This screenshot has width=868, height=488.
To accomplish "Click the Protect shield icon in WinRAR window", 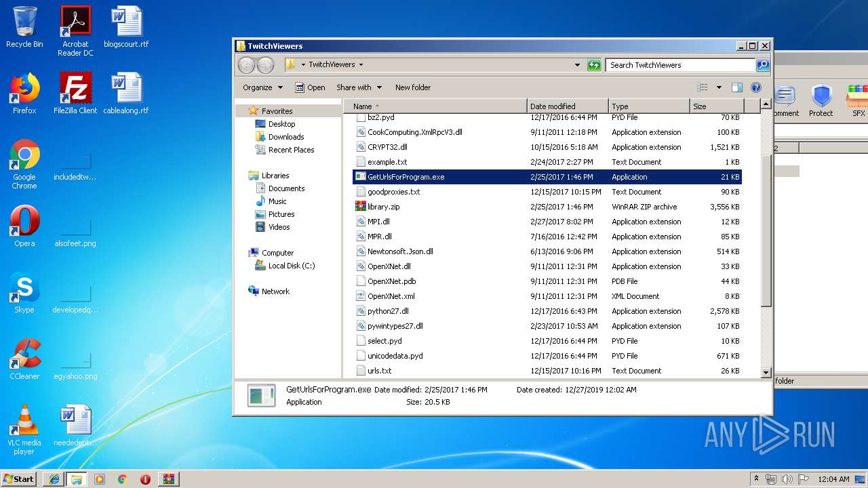I will point(821,101).
